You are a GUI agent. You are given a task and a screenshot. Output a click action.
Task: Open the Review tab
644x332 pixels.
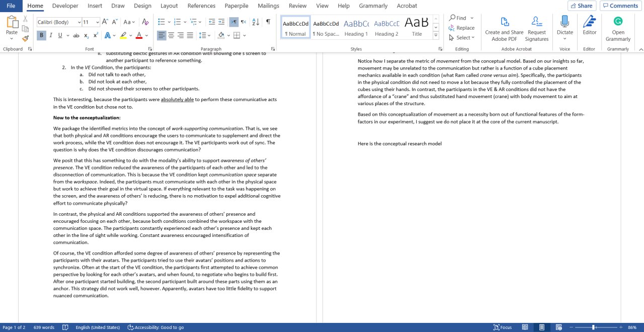pyautogui.click(x=297, y=6)
